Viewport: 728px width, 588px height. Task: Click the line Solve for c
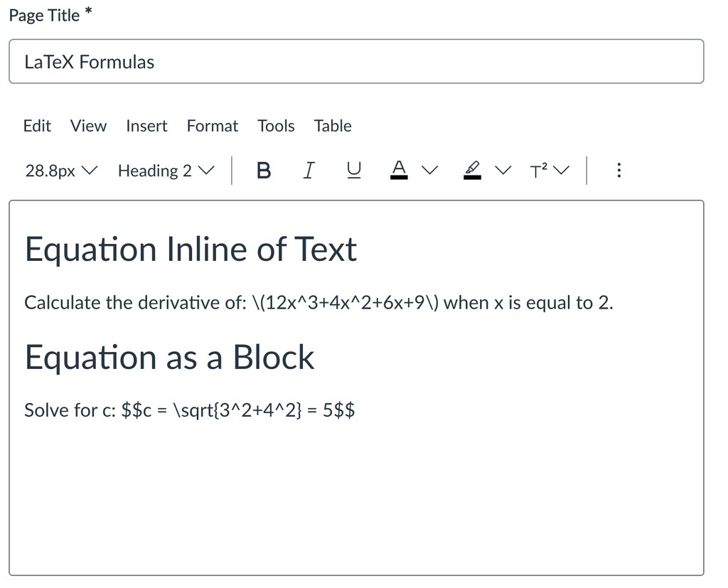point(189,410)
